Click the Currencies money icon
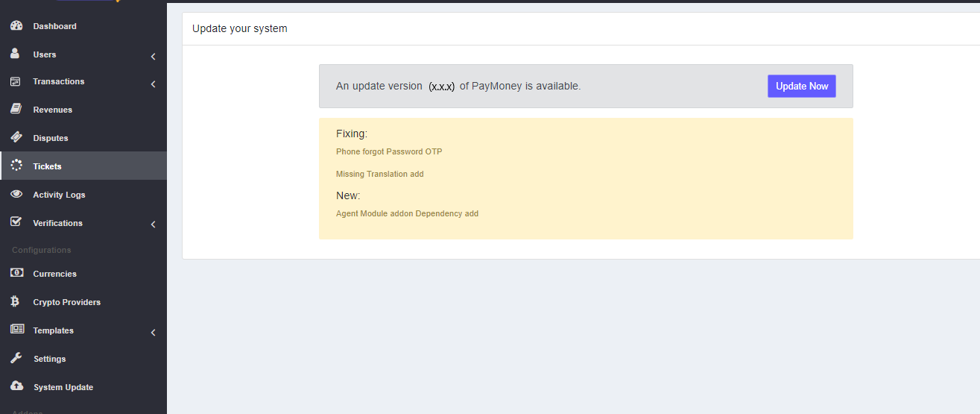The image size is (980, 414). pos(16,274)
